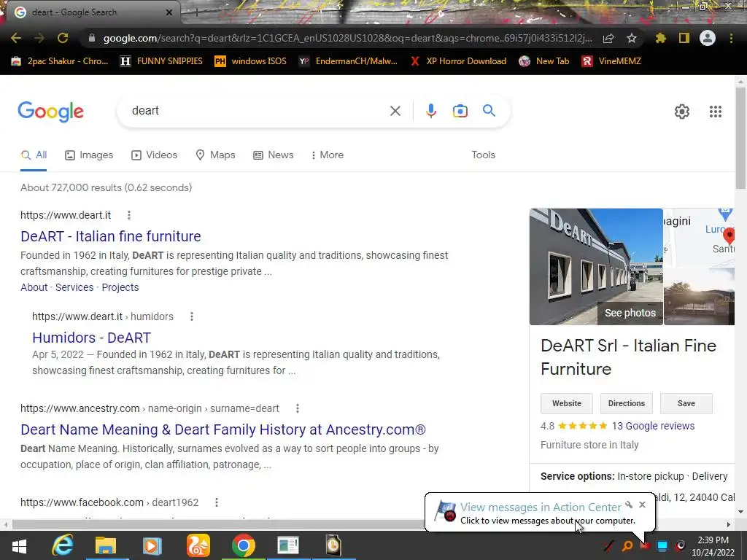Open the FUNNY SNIPPIES bookmark
Screen dimensions: 747x560
161,61
